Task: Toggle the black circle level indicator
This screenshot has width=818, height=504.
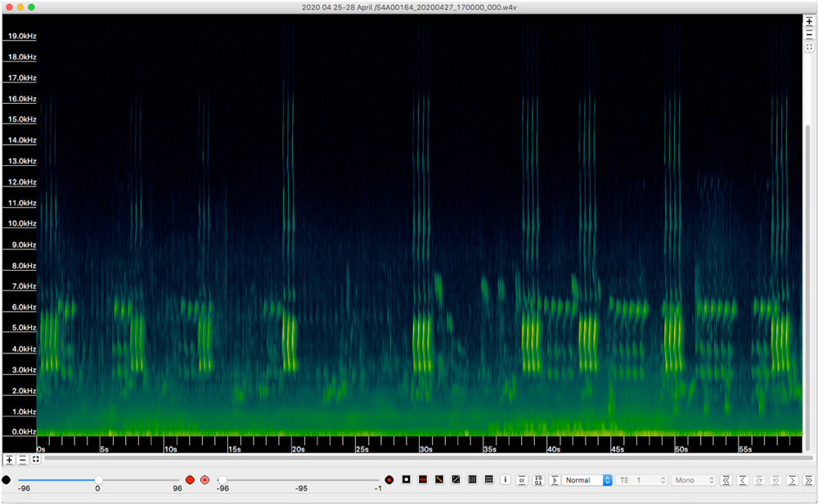Action: (6, 480)
